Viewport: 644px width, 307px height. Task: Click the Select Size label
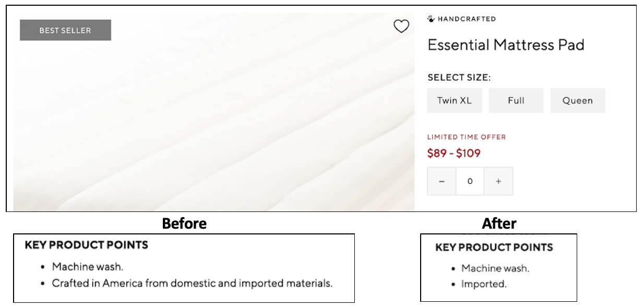coord(459,78)
